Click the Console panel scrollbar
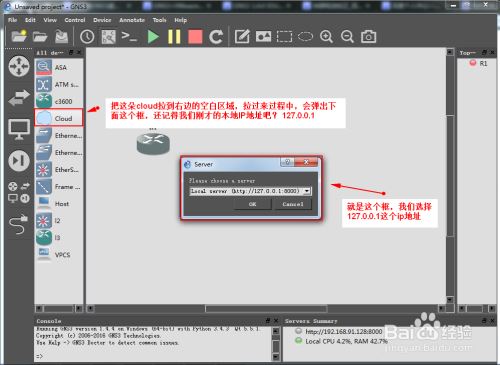This screenshot has height=365, width=500. (x=276, y=344)
